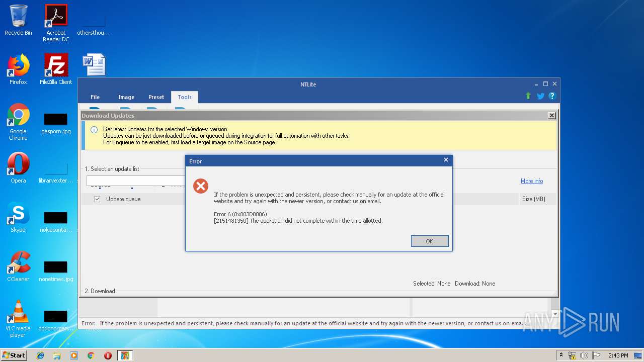The width and height of the screenshot is (644, 362).
Task: Open the Opera desktop shortcut
Action: (18, 167)
